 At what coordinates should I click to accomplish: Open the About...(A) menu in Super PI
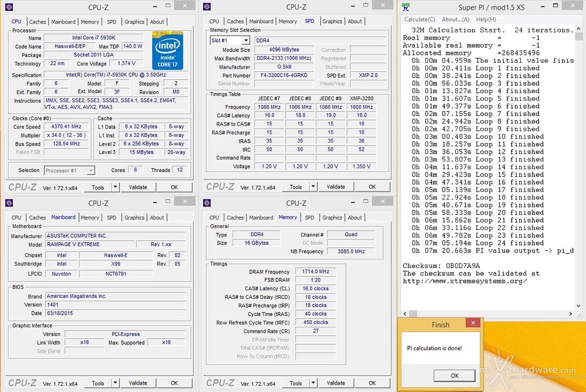pyautogui.click(x=455, y=19)
